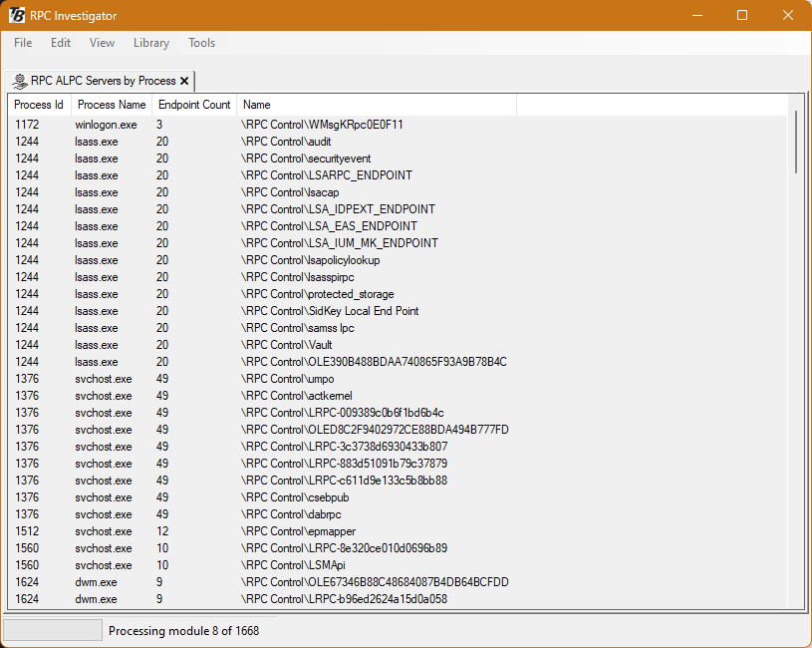
Task: Select the samss lpc endpoint row
Action: (x=398, y=328)
